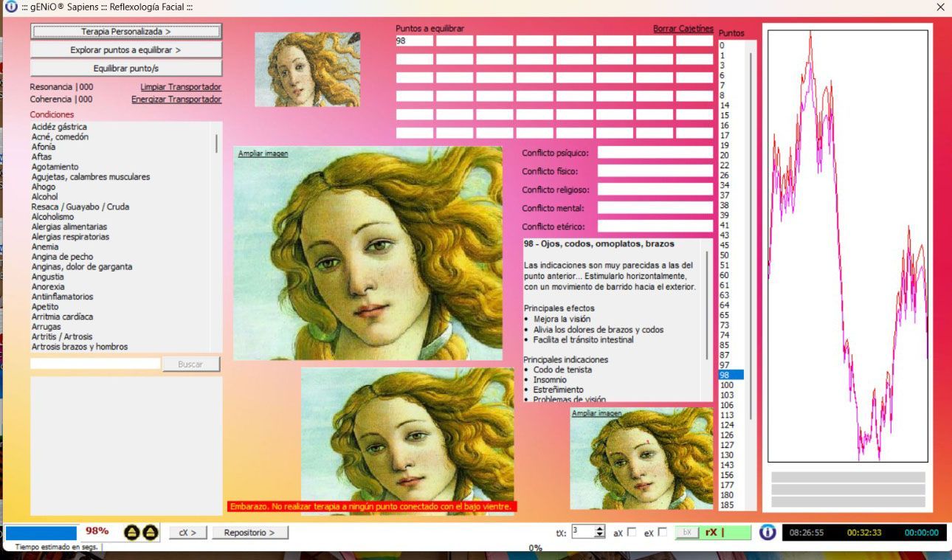Open the Repositorio > button
This screenshot has height=560, width=952.
(x=249, y=532)
